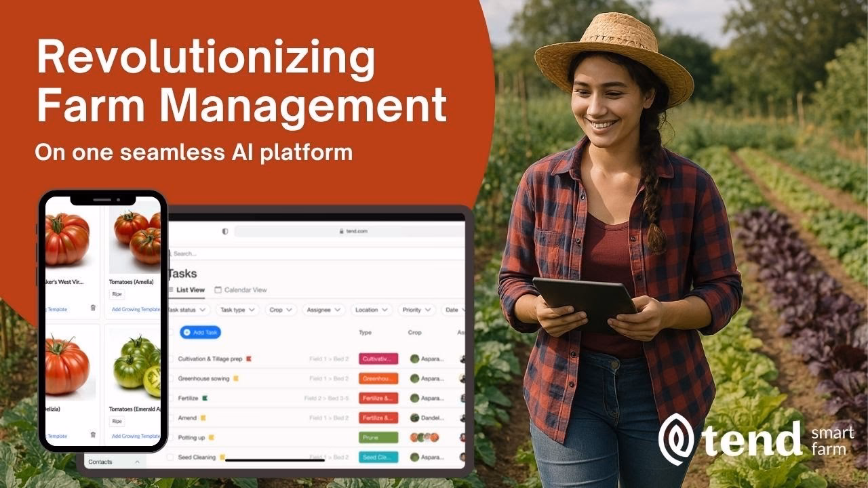Click the Crop column header
This screenshot has width=868, height=488.
(415, 333)
